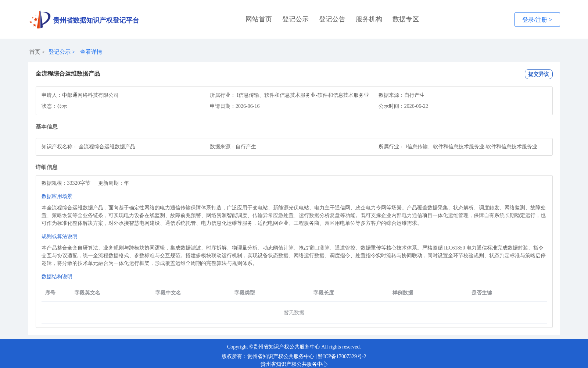
Task: Click 申请日期：2026-06-16 text
Action: (235, 106)
